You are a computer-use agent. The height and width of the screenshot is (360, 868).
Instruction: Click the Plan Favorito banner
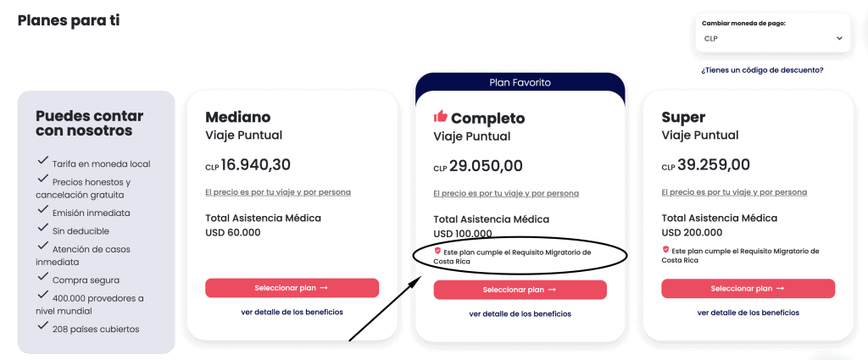click(520, 82)
